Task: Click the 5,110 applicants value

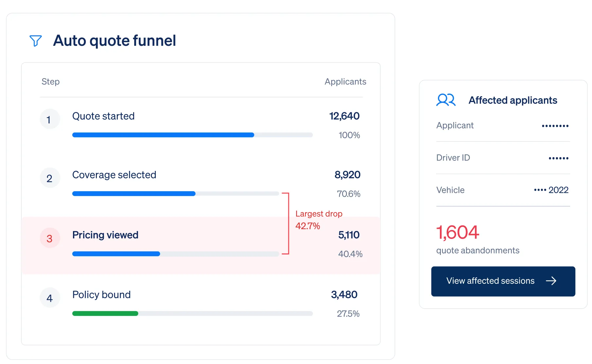Action: [x=349, y=235]
